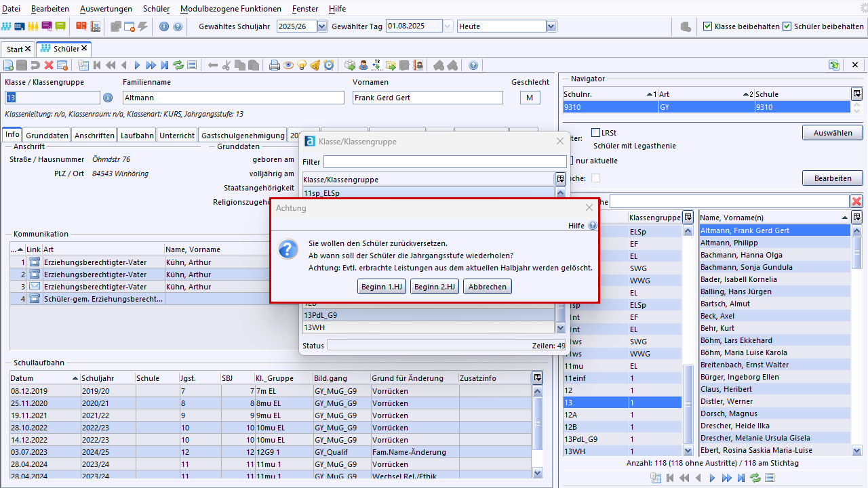
Task: Expand the Heute day selection dropdown
Action: coord(551,26)
